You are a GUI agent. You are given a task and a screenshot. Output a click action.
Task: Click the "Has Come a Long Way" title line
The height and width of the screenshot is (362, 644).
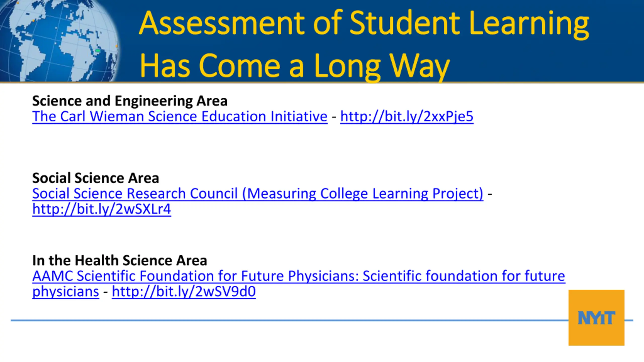(x=294, y=66)
